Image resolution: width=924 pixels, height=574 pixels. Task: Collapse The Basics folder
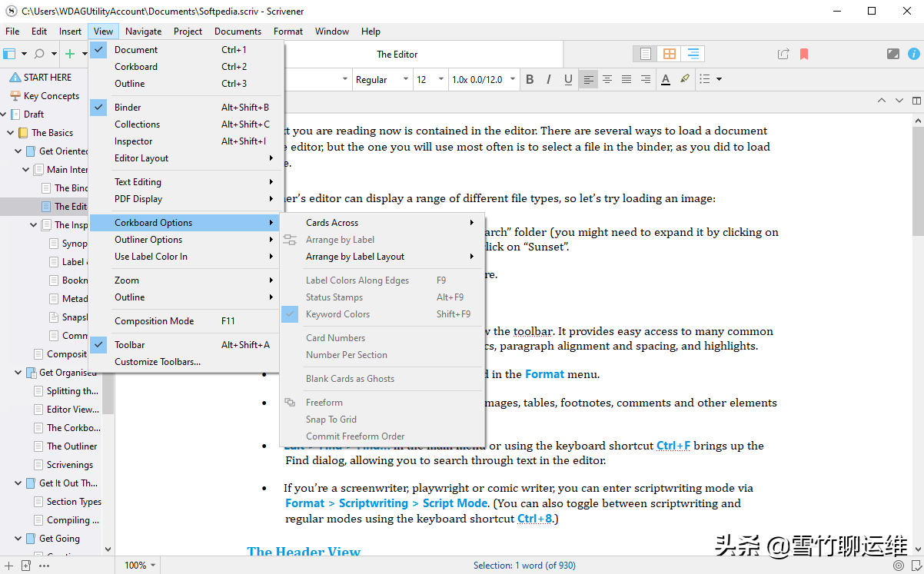[11, 133]
